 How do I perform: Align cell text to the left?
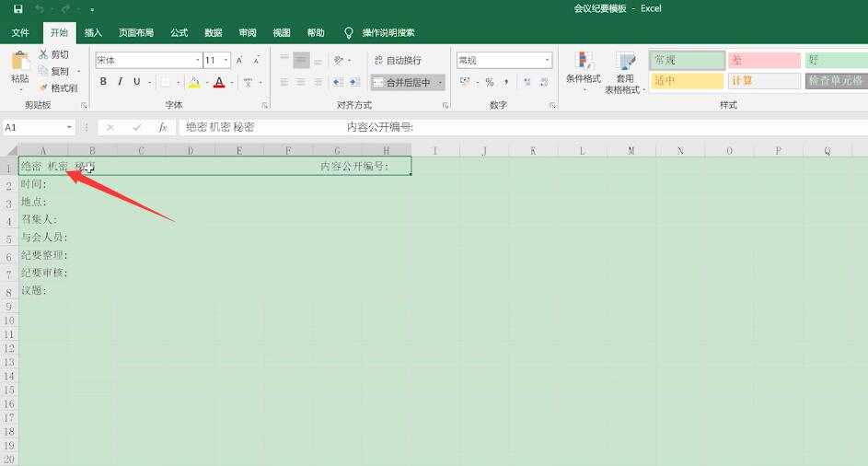tap(284, 82)
